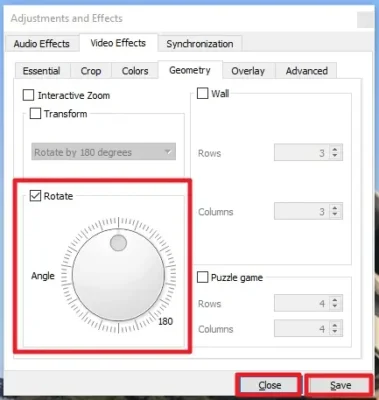
Task: Switch to the Audio Effects tab
Action: coord(42,44)
